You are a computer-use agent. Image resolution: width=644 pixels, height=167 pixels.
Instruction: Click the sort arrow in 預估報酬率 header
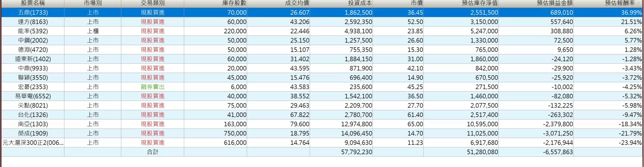(640, 3)
